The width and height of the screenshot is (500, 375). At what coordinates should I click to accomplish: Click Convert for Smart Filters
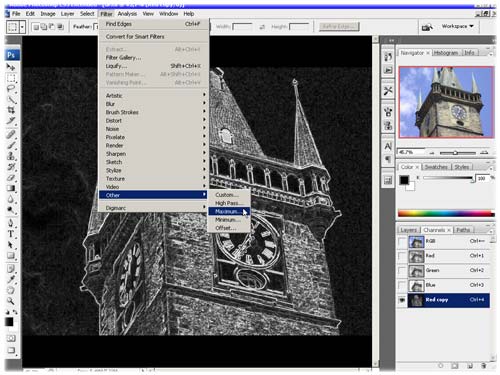coord(154,37)
